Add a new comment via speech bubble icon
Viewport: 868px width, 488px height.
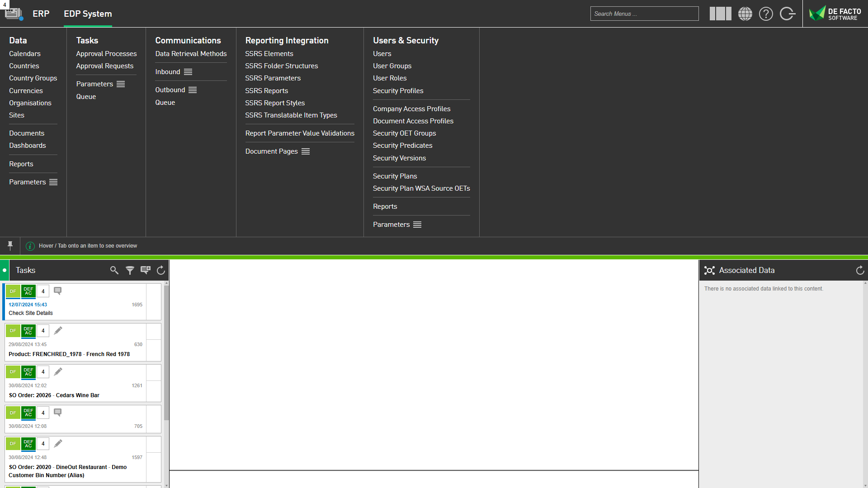(x=145, y=270)
